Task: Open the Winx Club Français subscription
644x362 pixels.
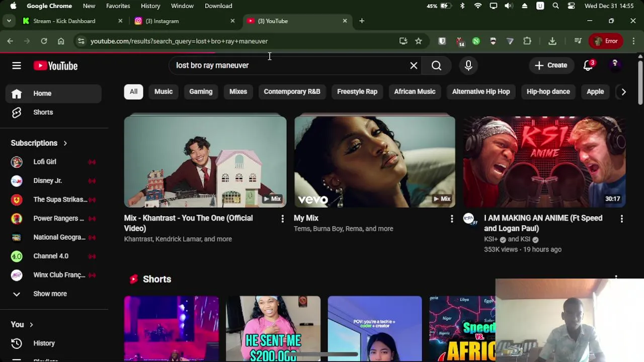Action: pos(54,275)
